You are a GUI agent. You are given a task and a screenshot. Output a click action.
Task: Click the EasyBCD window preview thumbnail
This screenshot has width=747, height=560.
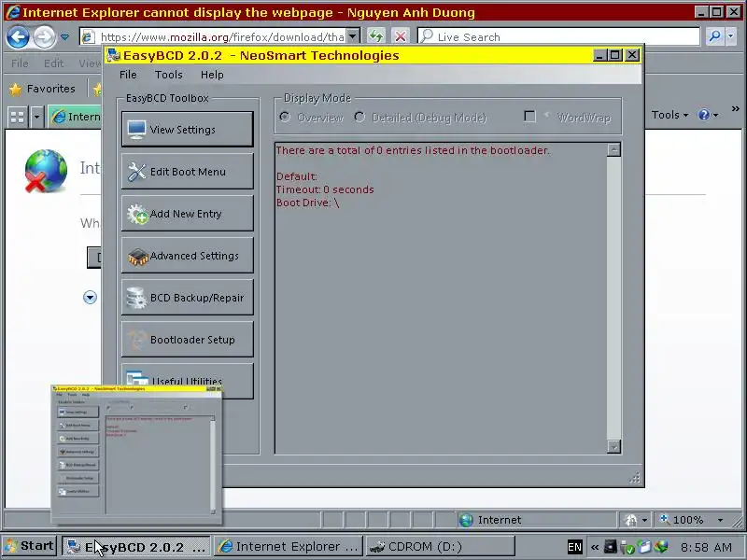136,455
